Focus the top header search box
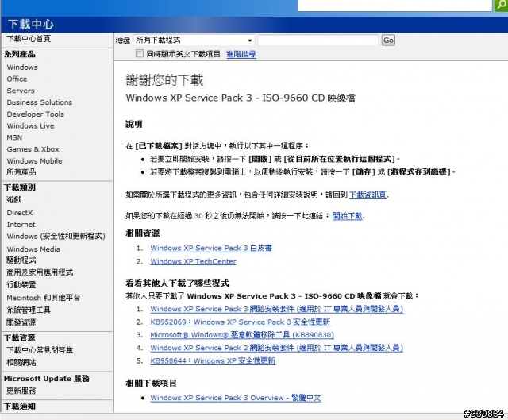 395,6
